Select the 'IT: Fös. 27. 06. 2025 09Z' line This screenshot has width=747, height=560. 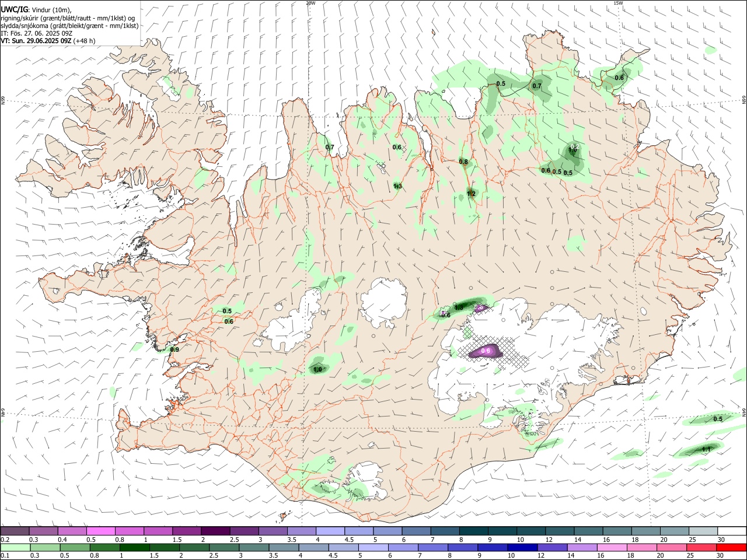(36, 33)
